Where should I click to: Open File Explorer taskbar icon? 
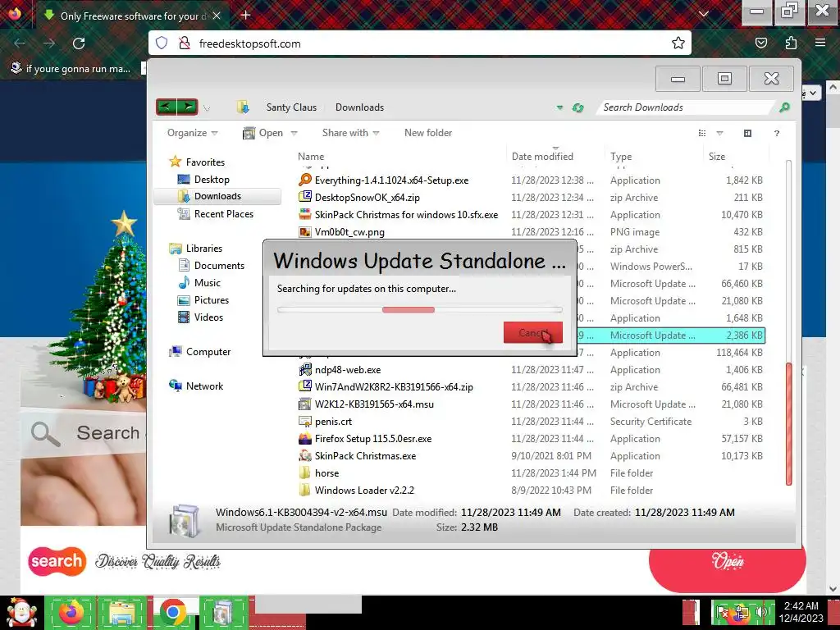122,613
